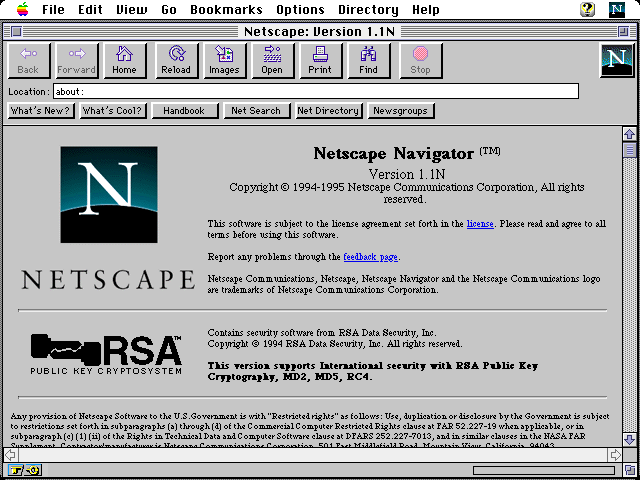The height and width of the screenshot is (480, 640).
Task: Open the Balloon Help menu icon
Action: [x=587, y=9]
